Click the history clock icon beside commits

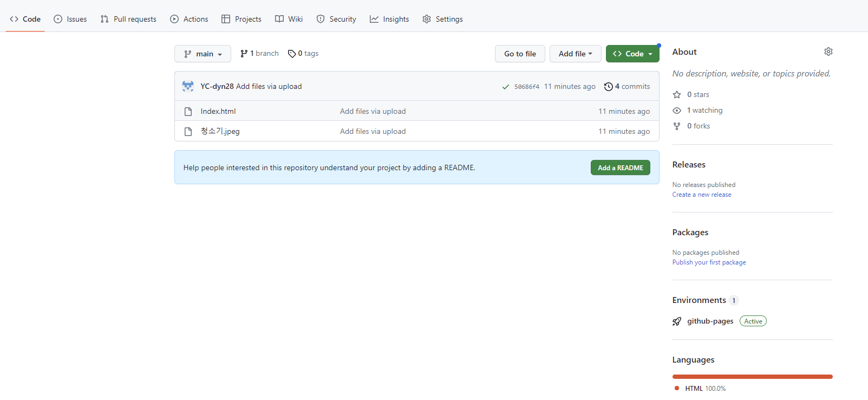[x=609, y=87]
